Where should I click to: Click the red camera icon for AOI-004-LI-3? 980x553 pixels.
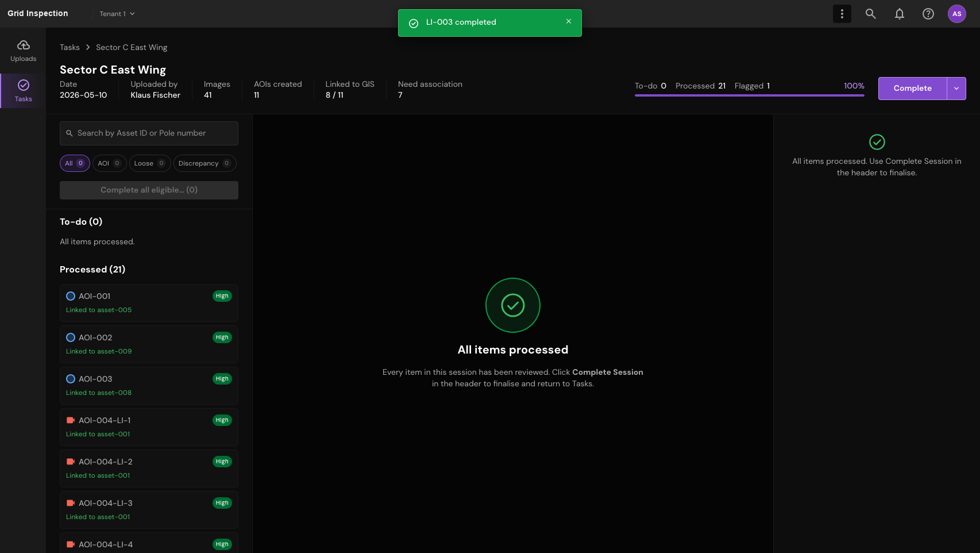(71, 503)
